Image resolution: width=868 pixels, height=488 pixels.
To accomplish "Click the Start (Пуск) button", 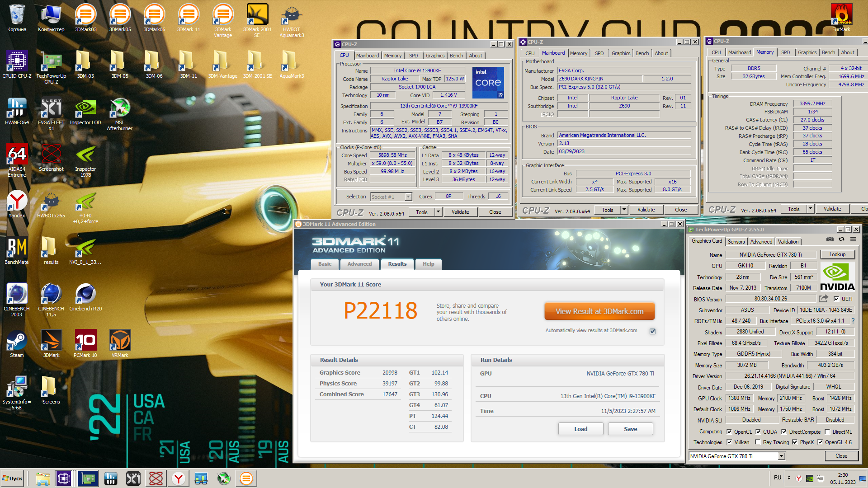I will 13,479.
